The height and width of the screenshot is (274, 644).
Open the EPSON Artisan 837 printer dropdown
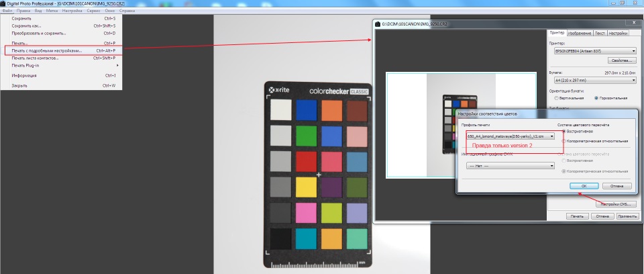click(x=595, y=51)
